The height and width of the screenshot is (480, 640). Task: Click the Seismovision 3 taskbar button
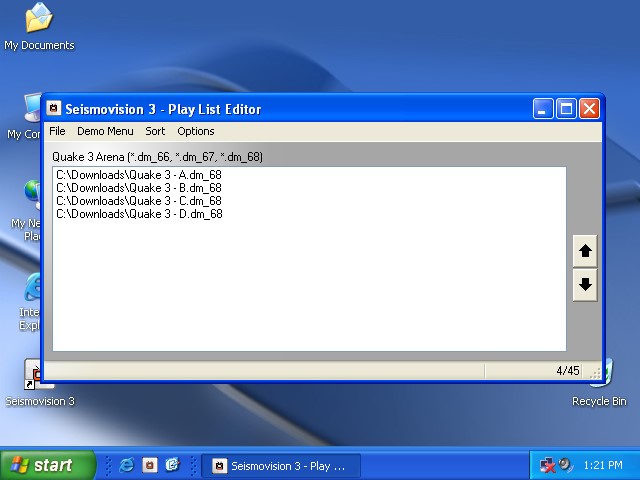coord(280,465)
